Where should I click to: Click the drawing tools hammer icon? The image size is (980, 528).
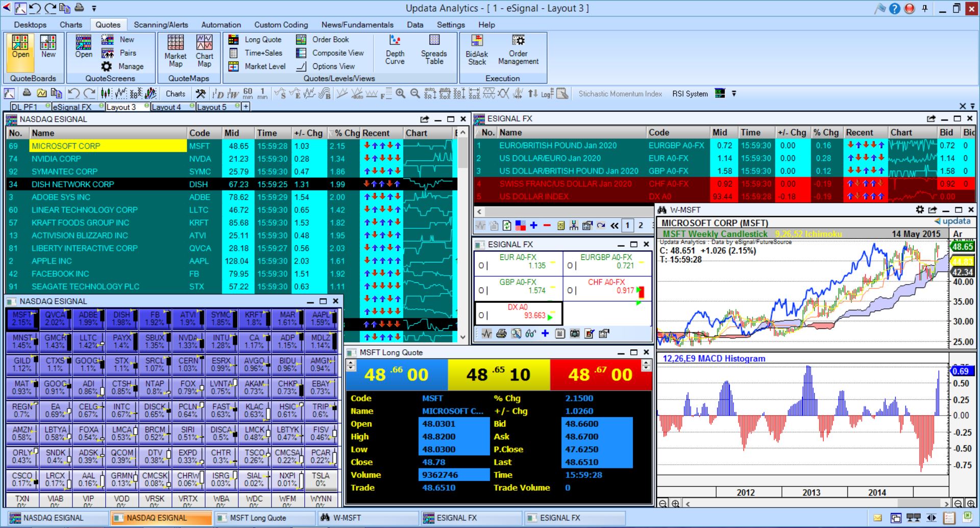[x=201, y=93]
